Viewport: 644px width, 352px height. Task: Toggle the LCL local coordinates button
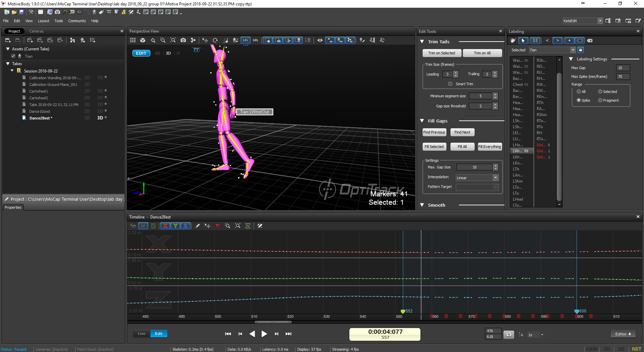(x=246, y=40)
